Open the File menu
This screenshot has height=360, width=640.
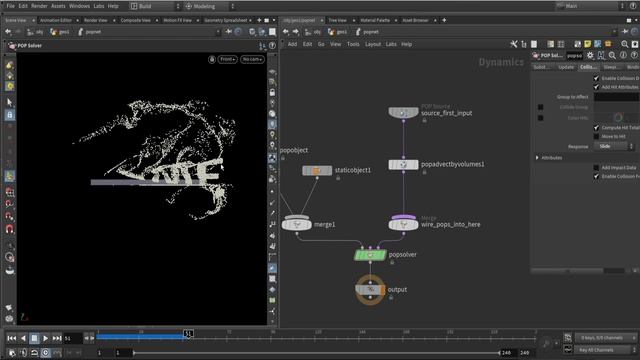tap(11, 6)
